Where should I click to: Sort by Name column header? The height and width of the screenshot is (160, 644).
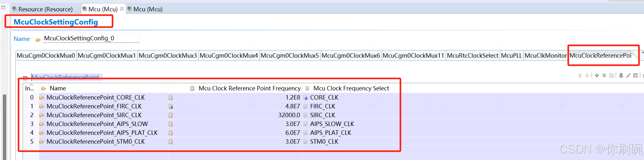point(103,88)
